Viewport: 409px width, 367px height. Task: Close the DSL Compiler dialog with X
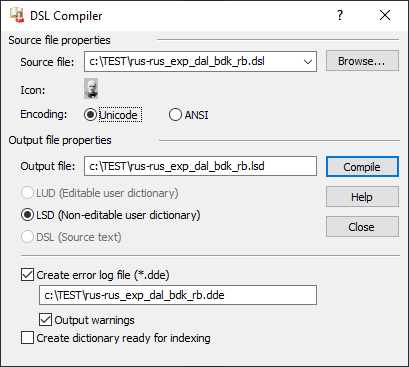point(385,15)
